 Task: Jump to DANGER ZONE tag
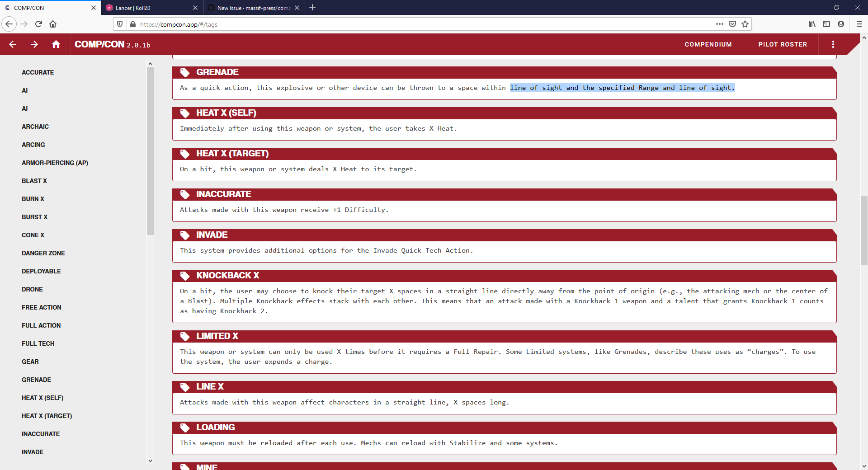click(43, 253)
